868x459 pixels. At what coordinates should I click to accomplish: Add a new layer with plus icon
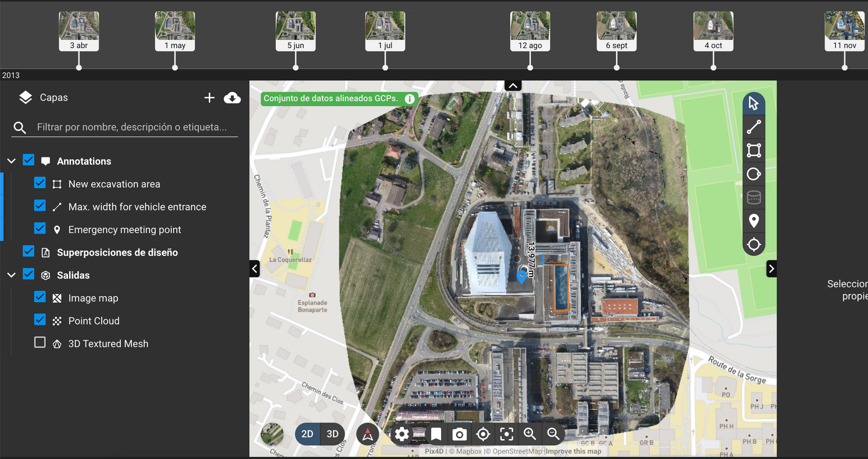(209, 98)
